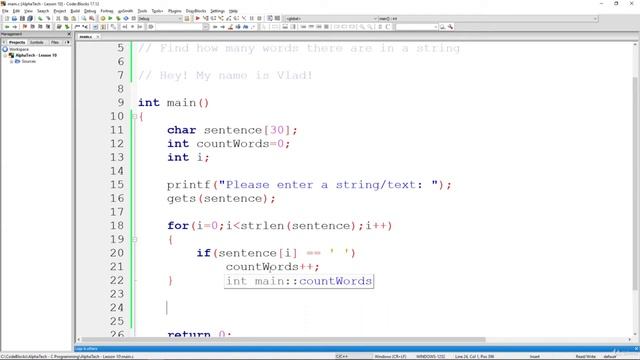Image resolution: width=640 pixels, height=360 pixels.
Task: Click the blue Rebuild icon
Action: tap(126, 18)
